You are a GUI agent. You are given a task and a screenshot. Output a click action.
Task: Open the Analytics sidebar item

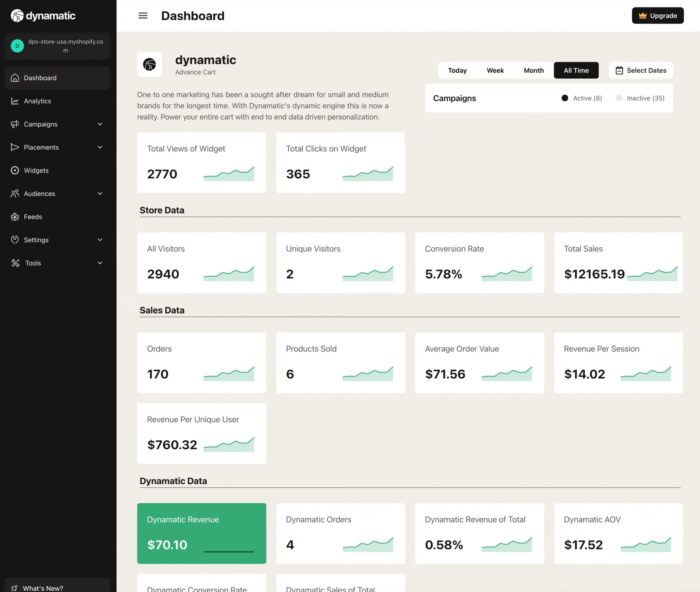point(57,101)
